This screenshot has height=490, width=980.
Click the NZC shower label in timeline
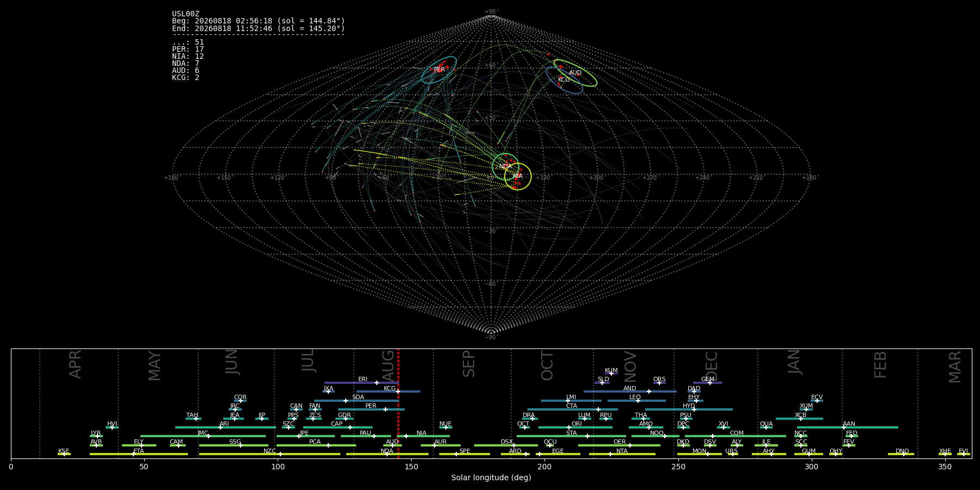269,451
